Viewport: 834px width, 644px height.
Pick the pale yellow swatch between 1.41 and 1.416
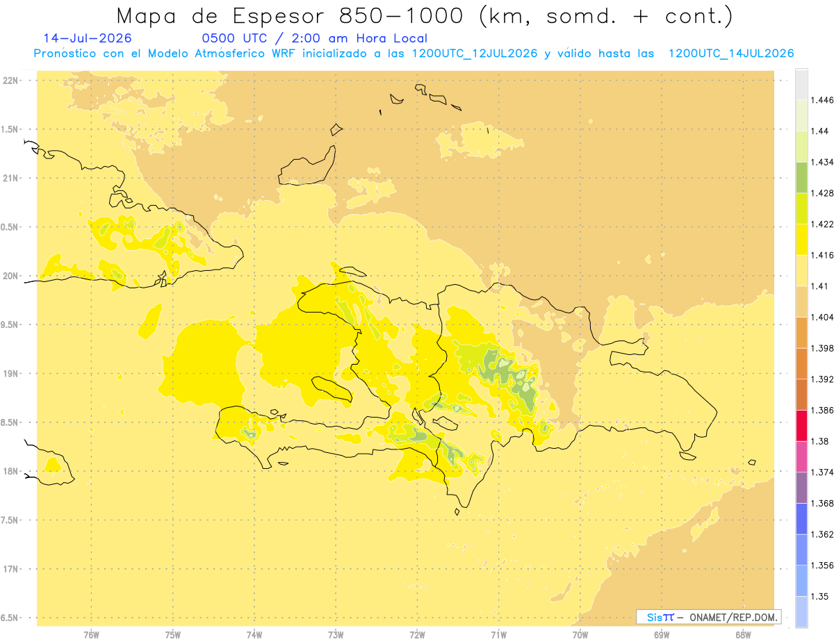pyautogui.click(x=801, y=270)
